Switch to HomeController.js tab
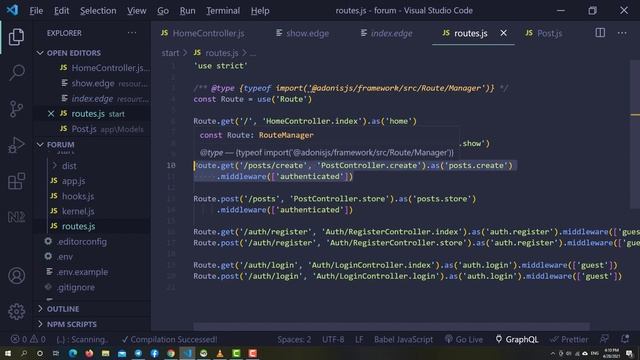This screenshot has height=360, width=640. pos(203,33)
